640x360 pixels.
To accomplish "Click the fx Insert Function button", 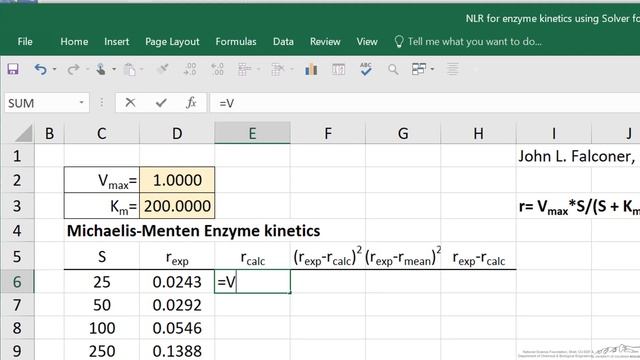I will click(x=191, y=103).
